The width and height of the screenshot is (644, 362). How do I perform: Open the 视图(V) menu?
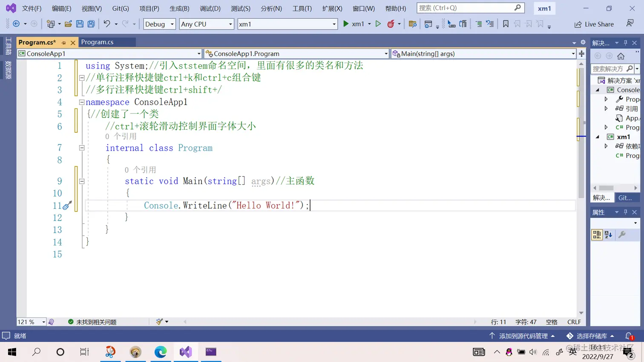pos(92,9)
